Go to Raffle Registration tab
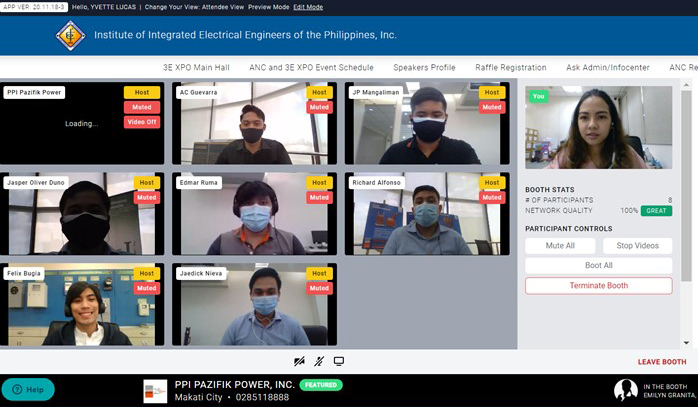This screenshot has height=407, width=698. (510, 68)
